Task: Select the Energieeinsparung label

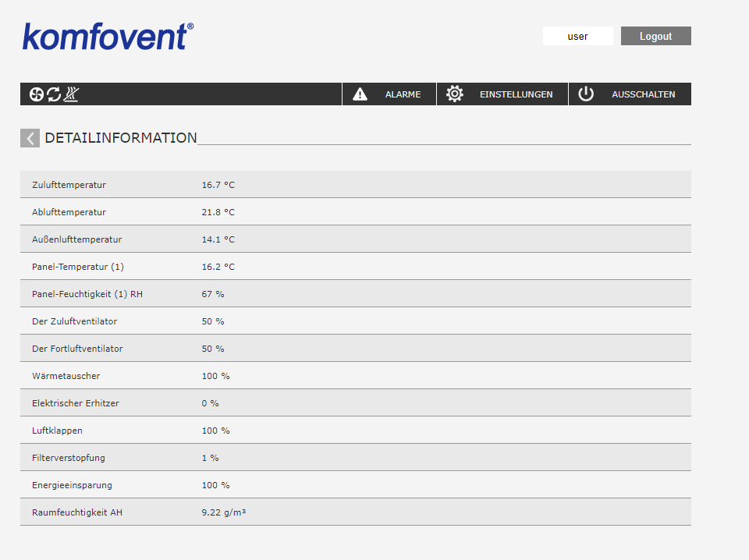Action: 72,485
